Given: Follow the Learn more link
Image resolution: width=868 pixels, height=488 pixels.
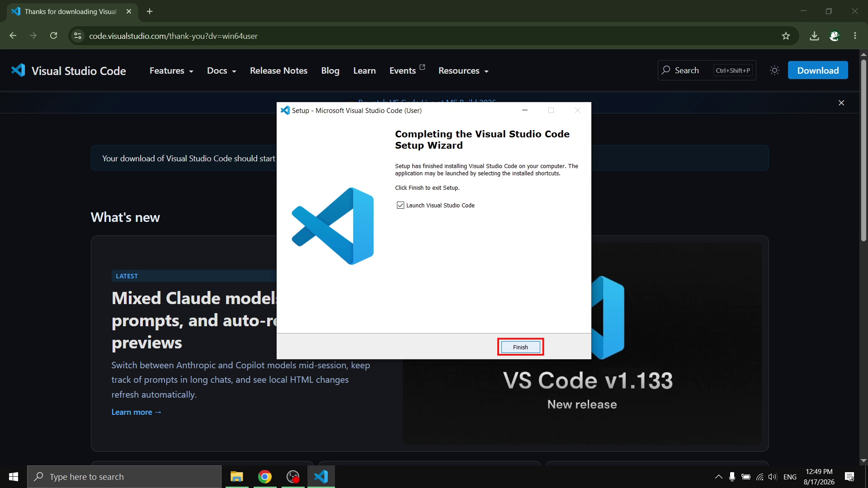Looking at the screenshot, I should pyautogui.click(x=137, y=412).
